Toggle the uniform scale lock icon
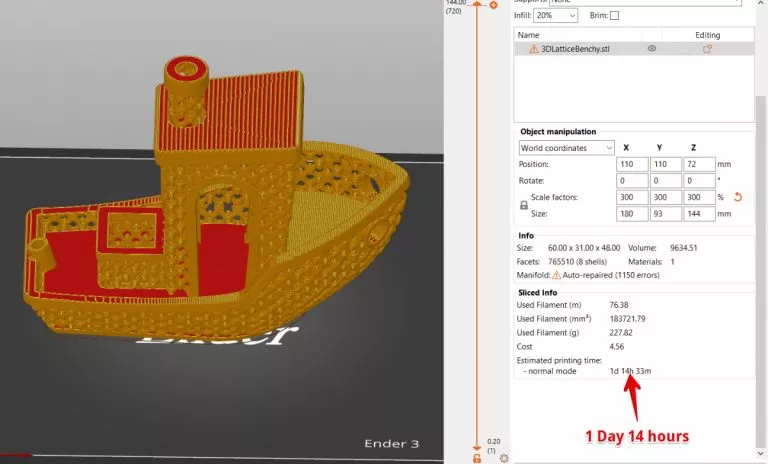Screen dimensions: 768x464 coord(524,205)
